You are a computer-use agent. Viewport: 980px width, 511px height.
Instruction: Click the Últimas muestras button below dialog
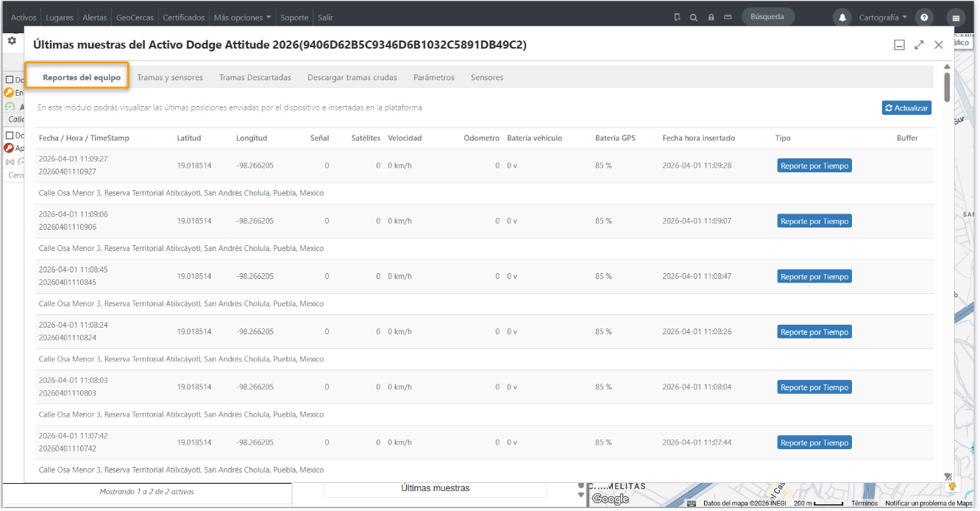[435, 489]
